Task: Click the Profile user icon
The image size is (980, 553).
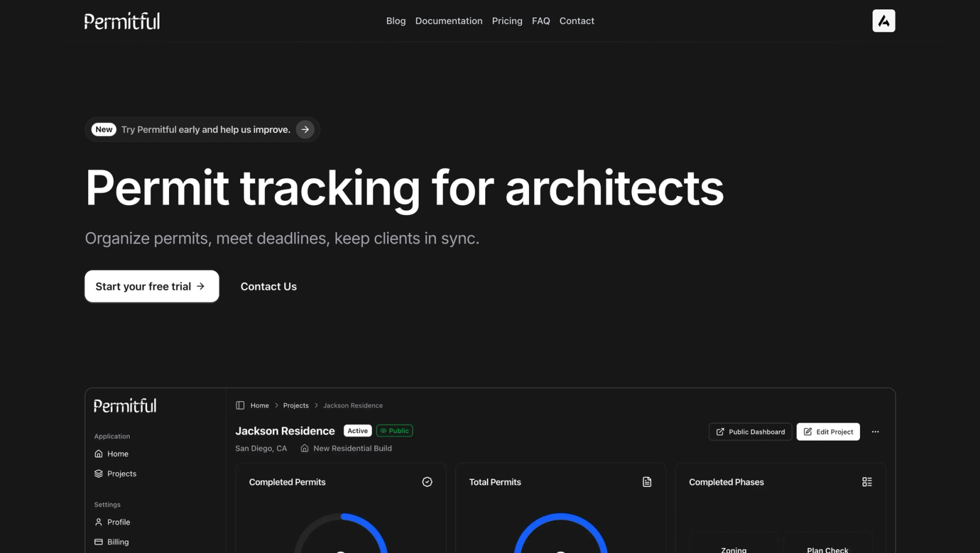Action: click(x=99, y=522)
